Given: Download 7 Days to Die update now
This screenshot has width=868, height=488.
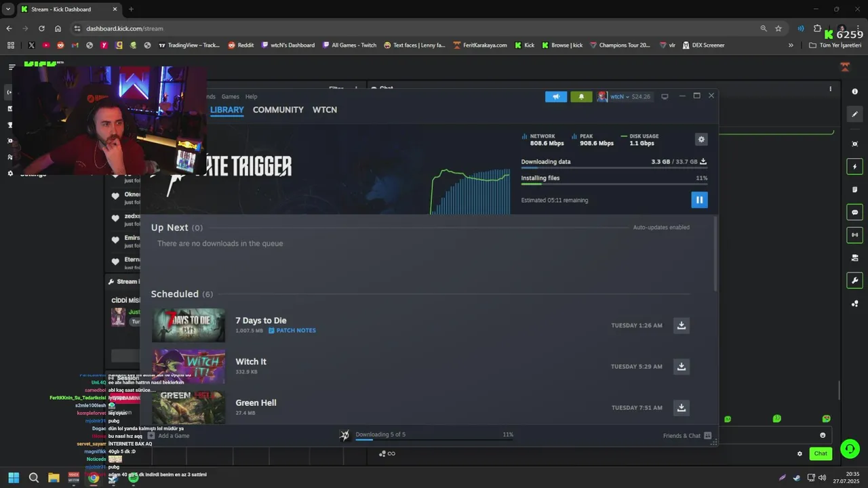Looking at the screenshot, I should tap(682, 325).
